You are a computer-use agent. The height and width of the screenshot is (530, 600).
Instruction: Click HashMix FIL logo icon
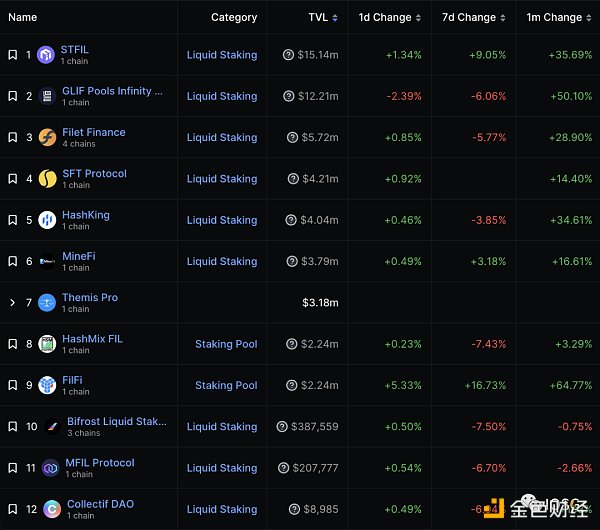(x=47, y=344)
